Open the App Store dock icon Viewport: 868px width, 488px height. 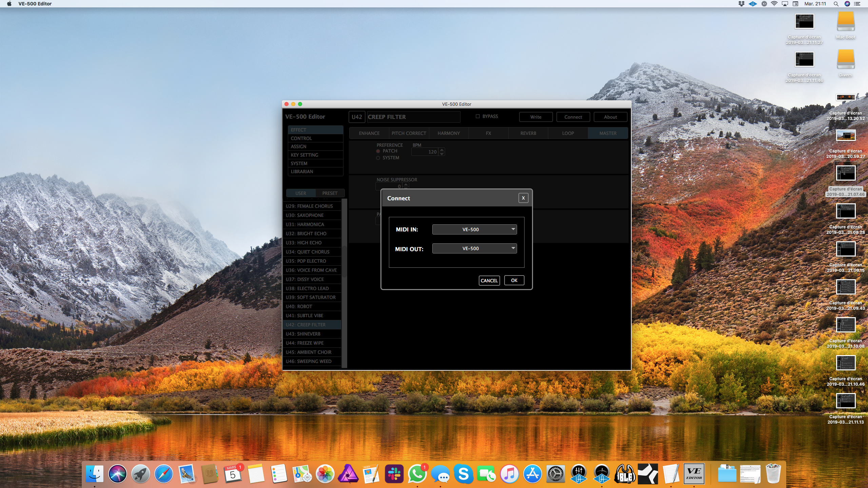click(532, 473)
